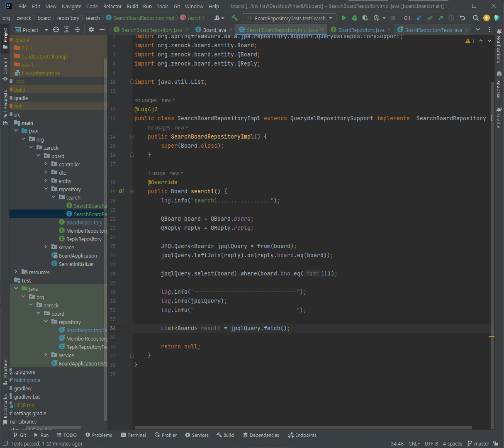Screen dimensions: 504x448
Task: Fold the search1 method at line 19
Action: (132, 191)
